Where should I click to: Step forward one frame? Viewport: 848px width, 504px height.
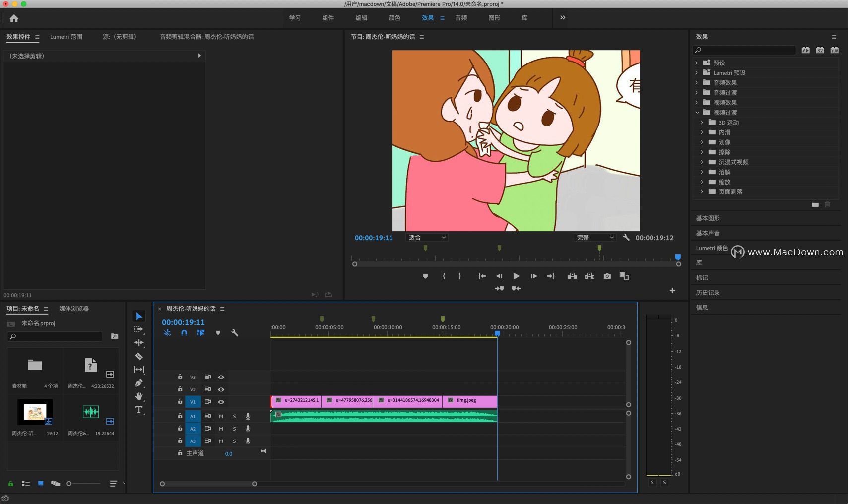click(x=534, y=276)
